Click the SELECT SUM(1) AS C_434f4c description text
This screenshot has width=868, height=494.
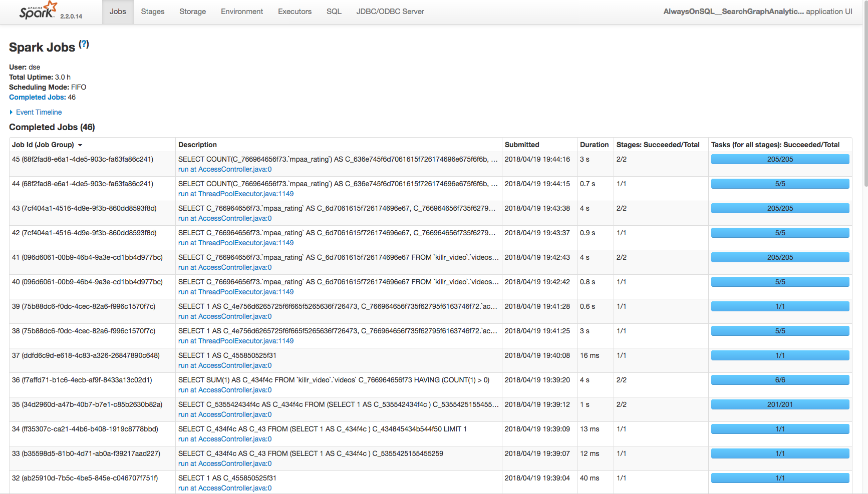point(334,380)
